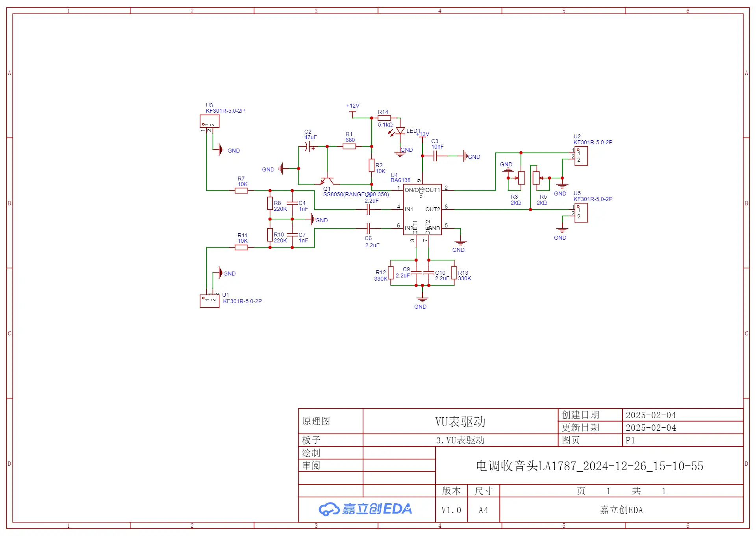Click the 绘制 label cell

click(x=331, y=452)
